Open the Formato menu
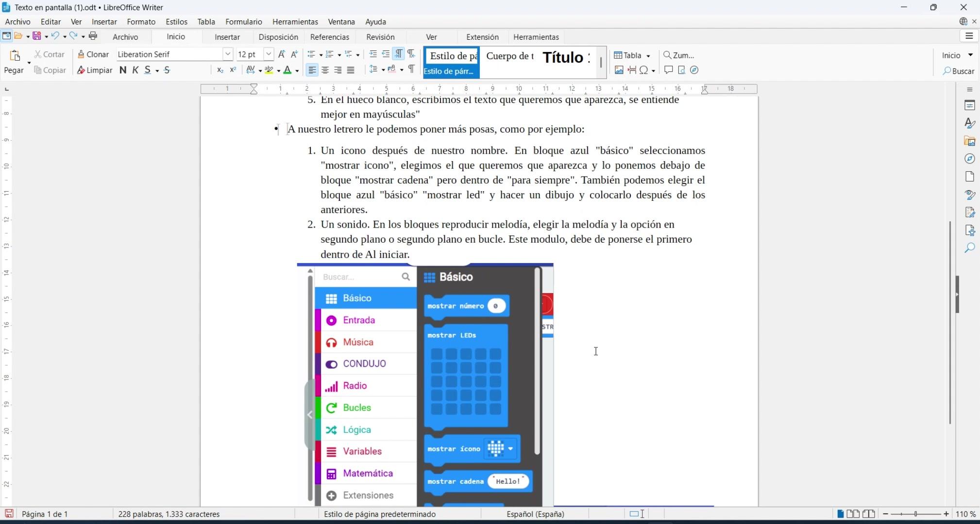Viewport: 980px width, 524px height. coord(141,22)
